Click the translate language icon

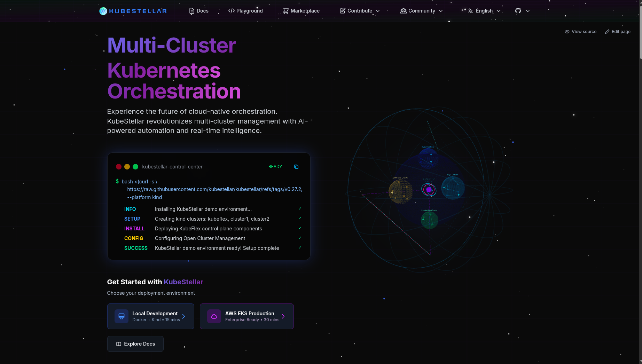[x=470, y=11]
